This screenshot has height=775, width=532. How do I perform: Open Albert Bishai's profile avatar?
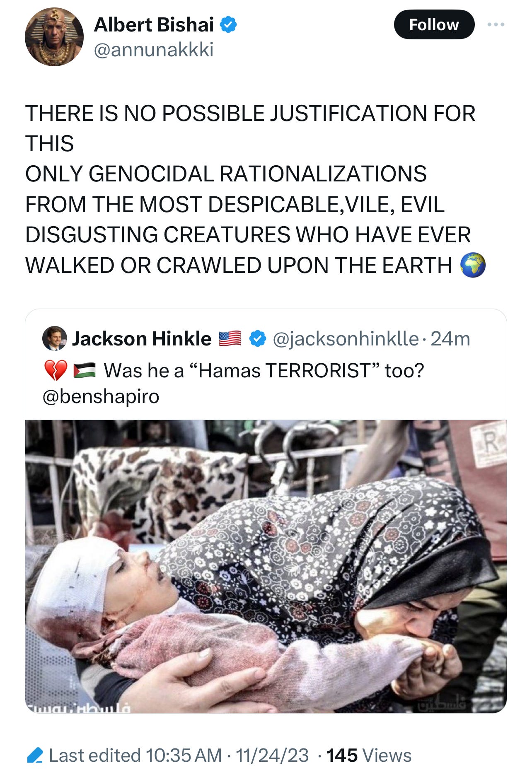point(54,37)
